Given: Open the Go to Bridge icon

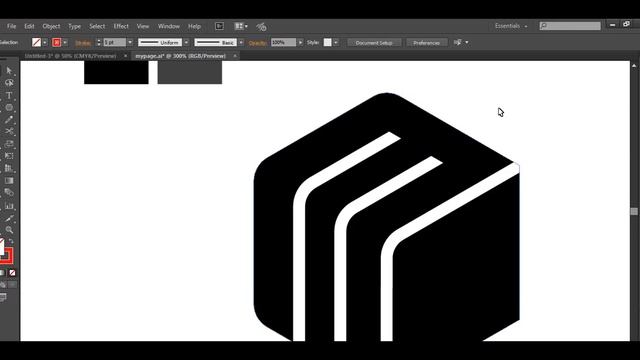Looking at the screenshot, I should click(x=219, y=26).
